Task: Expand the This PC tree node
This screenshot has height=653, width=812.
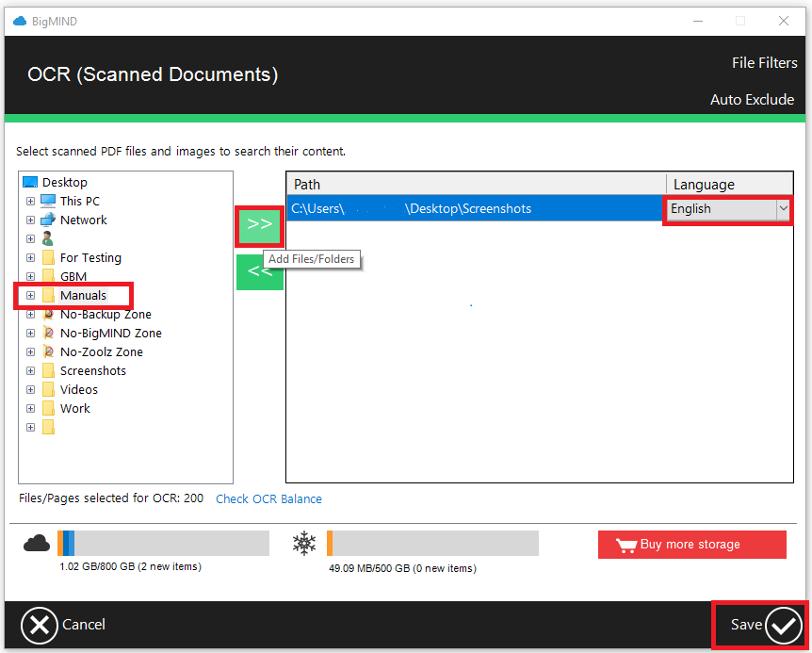Action: coord(29,201)
